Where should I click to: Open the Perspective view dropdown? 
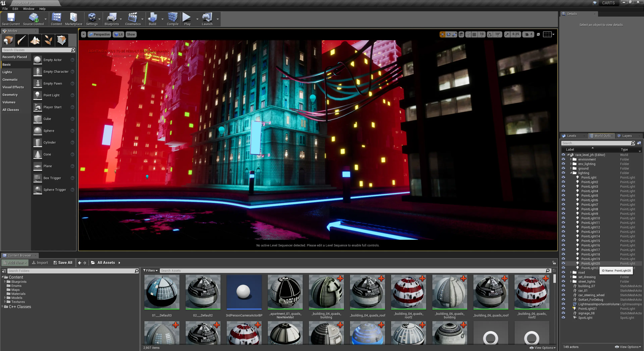(99, 35)
